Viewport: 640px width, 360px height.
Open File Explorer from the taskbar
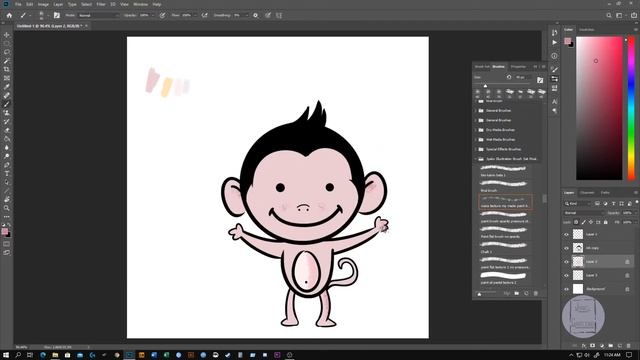pos(55,355)
